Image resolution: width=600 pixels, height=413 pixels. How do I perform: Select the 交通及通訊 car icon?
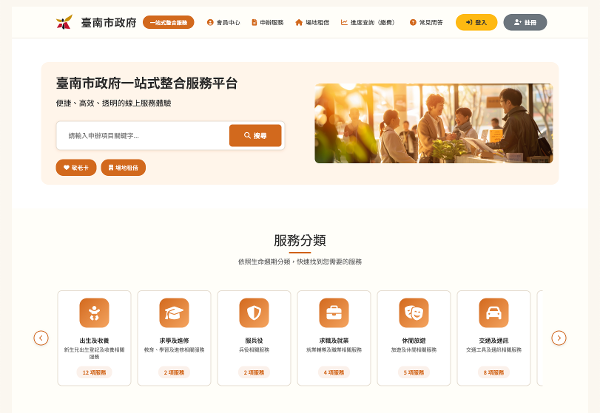pos(493,313)
